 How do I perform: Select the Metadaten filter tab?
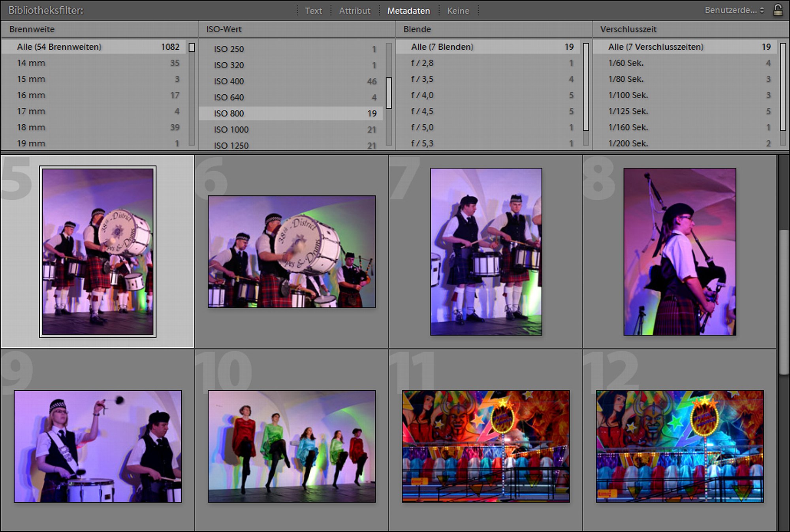[408, 11]
